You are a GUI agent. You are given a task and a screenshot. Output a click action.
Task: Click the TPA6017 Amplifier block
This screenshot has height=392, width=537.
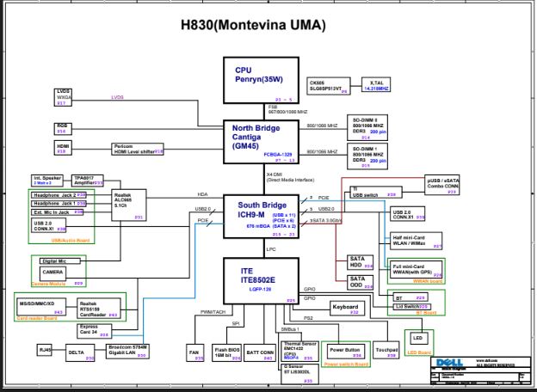pos(87,181)
